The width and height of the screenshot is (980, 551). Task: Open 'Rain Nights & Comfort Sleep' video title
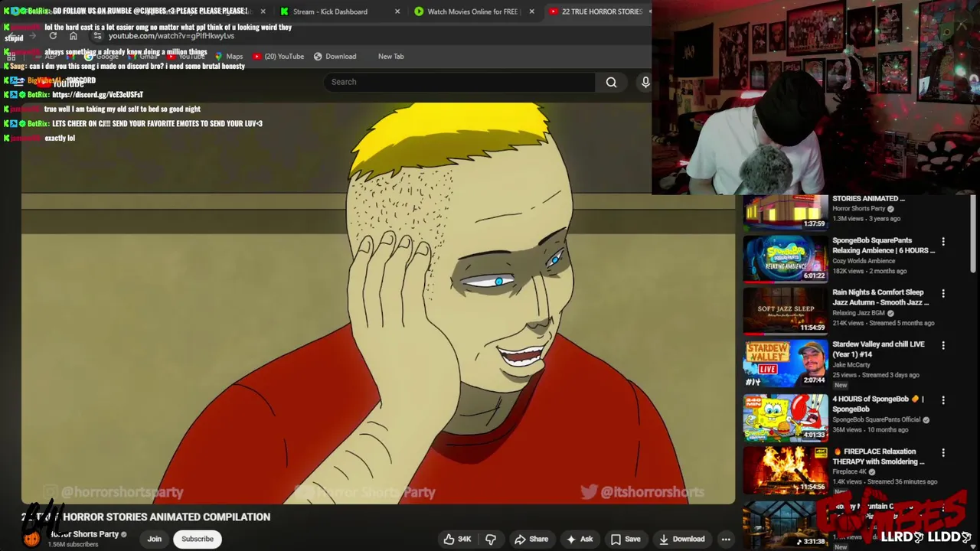[880, 297]
